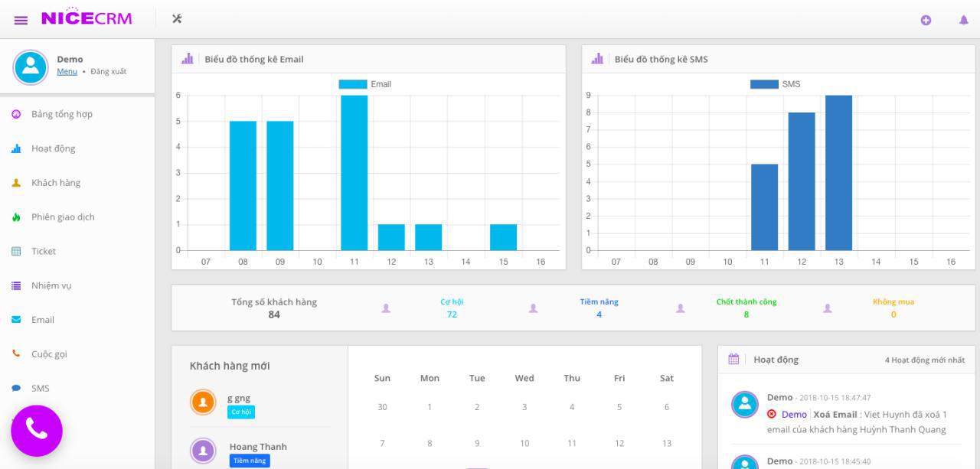Click the NICECRM logo
This screenshot has width=980, height=469.
point(87,18)
